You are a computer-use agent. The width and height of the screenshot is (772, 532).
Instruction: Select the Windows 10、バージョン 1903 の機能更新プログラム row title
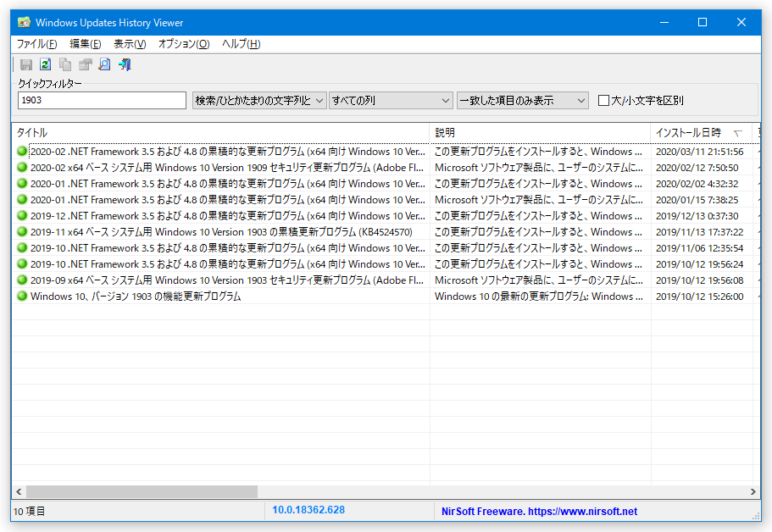(x=136, y=296)
